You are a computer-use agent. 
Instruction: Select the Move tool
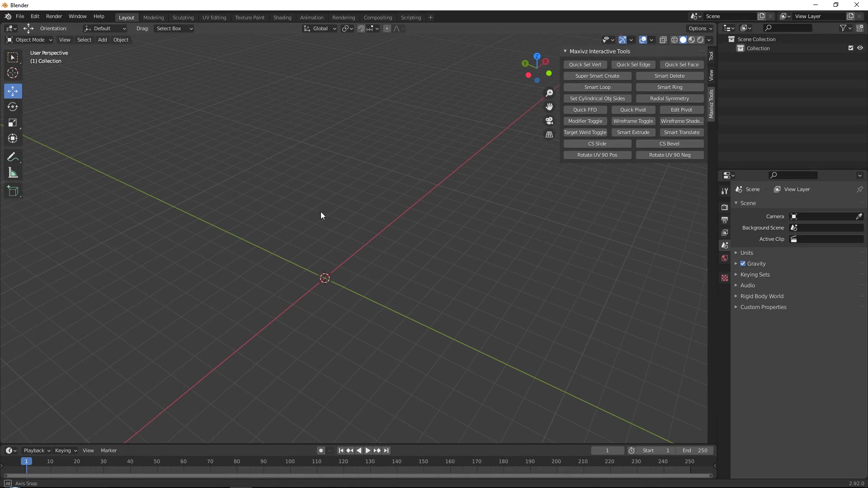(13, 91)
